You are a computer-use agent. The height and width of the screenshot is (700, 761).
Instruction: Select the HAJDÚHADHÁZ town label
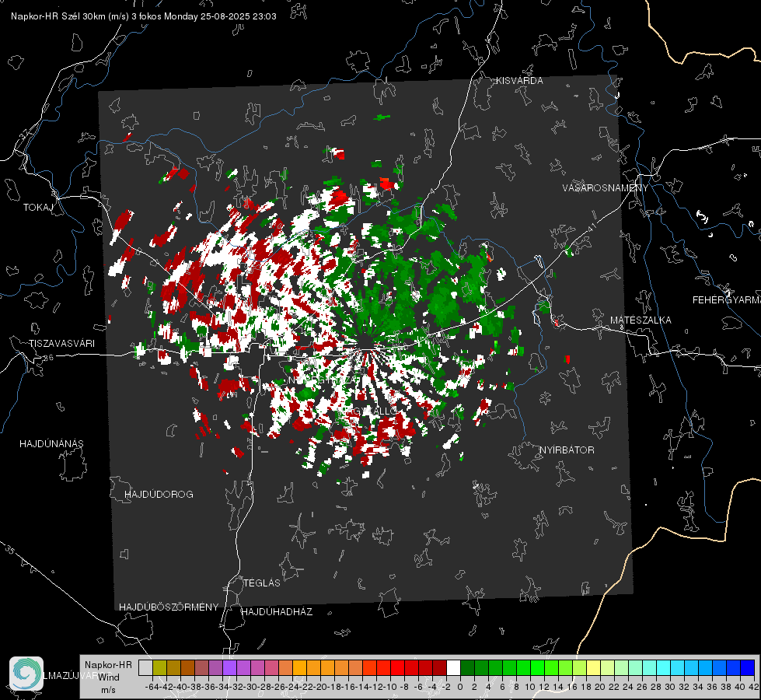[x=277, y=612]
